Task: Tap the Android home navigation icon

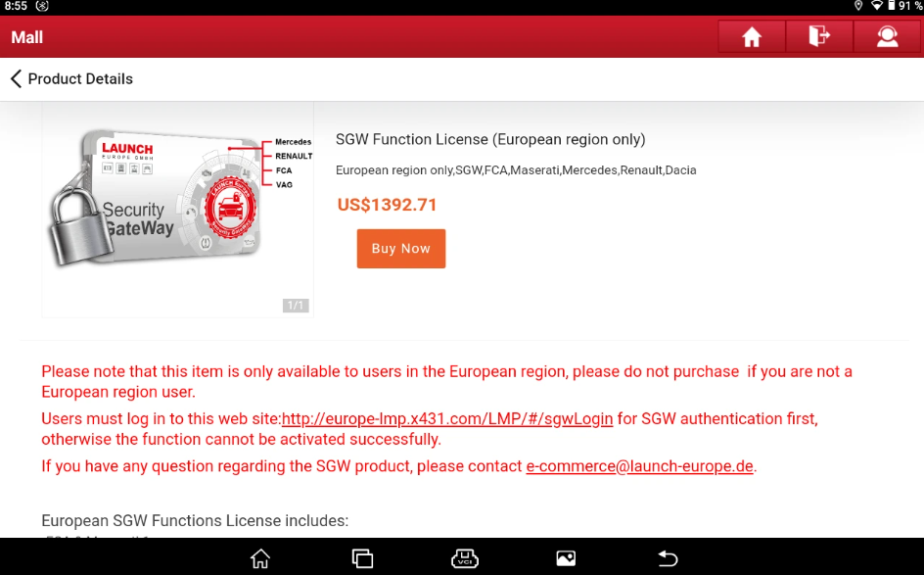Action: tap(260, 558)
